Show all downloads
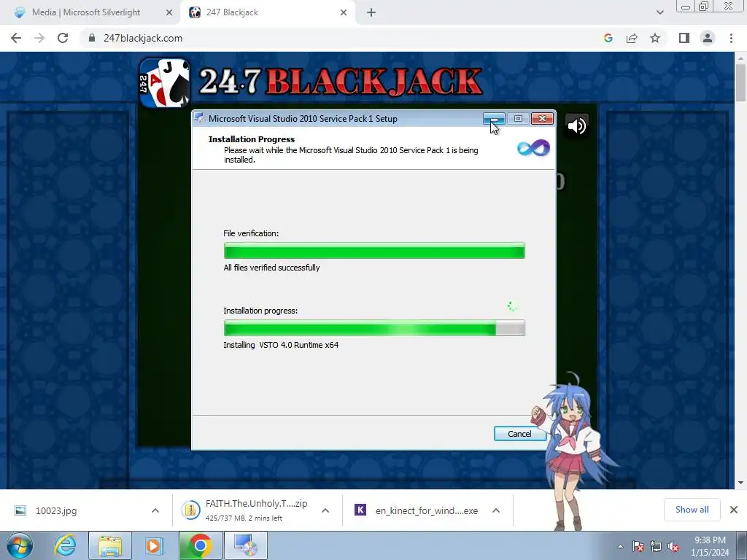The width and height of the screenshot is (747, 560). tap(692, 510)
